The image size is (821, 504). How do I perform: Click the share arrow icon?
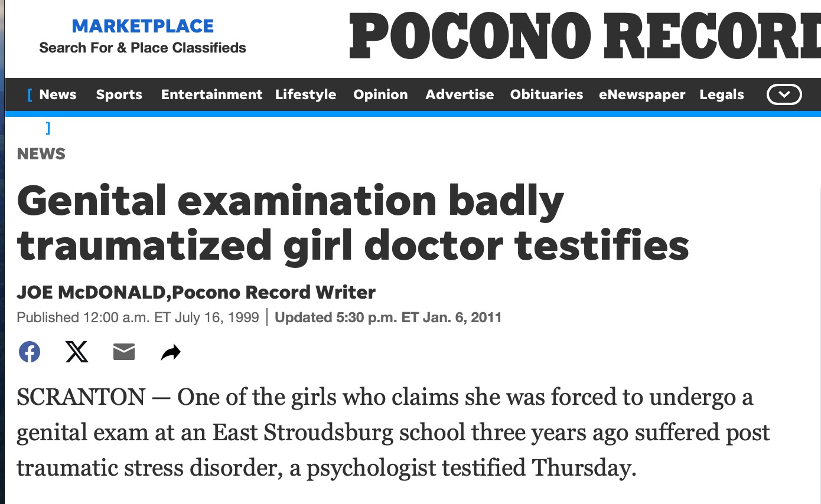click(171, 353)
